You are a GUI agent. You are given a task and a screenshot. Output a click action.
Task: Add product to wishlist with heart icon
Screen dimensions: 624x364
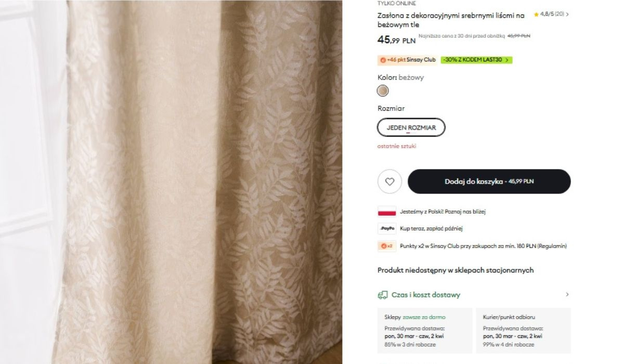pyautogui.click(x=389, y=181)
